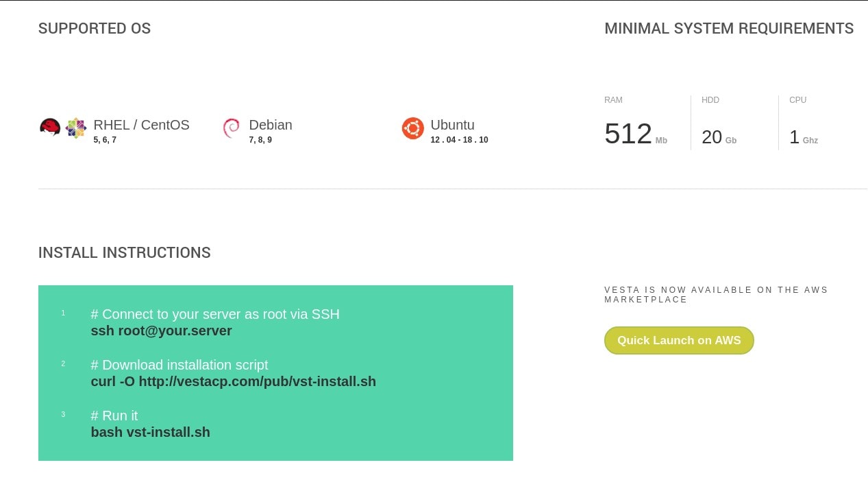Image resolution: width=868 pixels, height=491 pixels.
Task: Click the Ubuntu circle logo
Action: (x=413, y=128)
